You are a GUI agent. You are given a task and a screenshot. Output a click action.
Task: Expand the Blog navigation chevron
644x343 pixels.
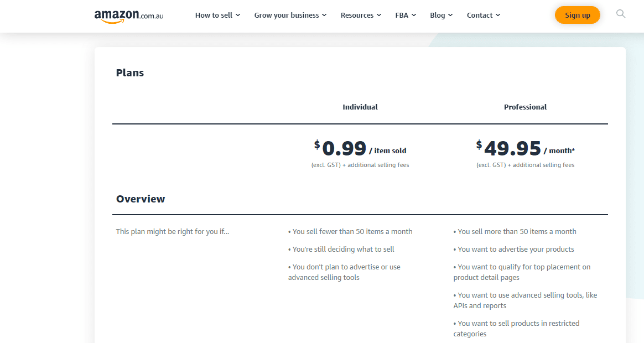coord(450,15)
